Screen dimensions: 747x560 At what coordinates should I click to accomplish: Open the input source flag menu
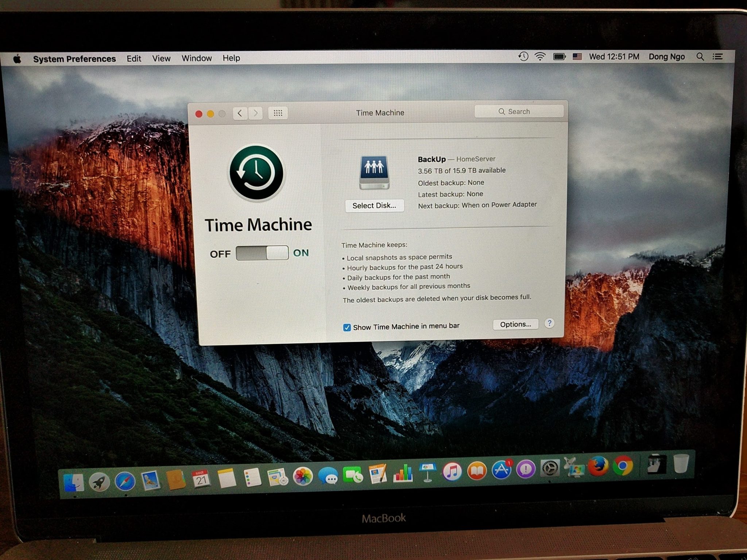click(577, 57)
